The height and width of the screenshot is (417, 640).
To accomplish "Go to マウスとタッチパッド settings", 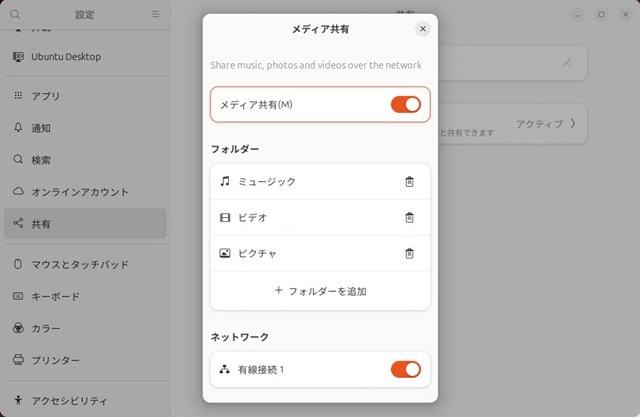I will (79, 264).
